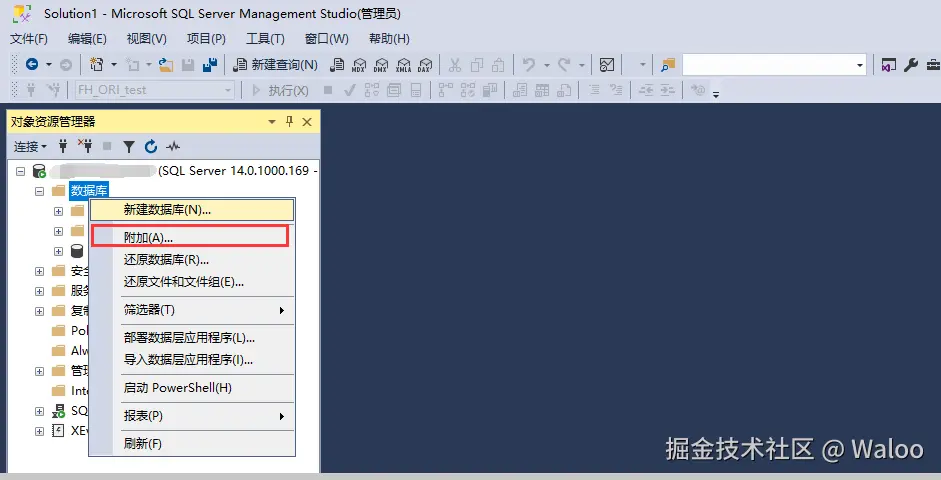Image resolution: width=941 pixels, height=480 pixels.
Task: Click the Find in Files icon
Action: tap(668, 64)
